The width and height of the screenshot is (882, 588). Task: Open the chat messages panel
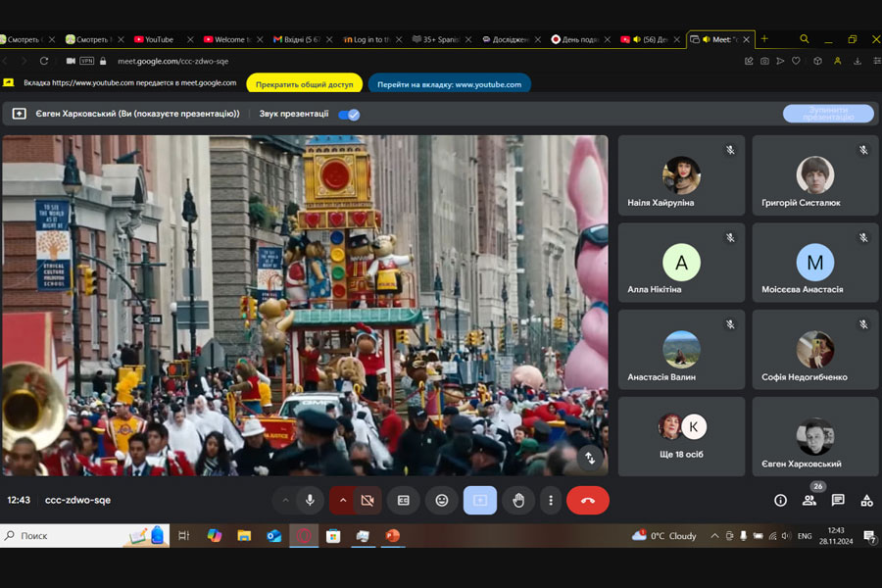point(838,500)
